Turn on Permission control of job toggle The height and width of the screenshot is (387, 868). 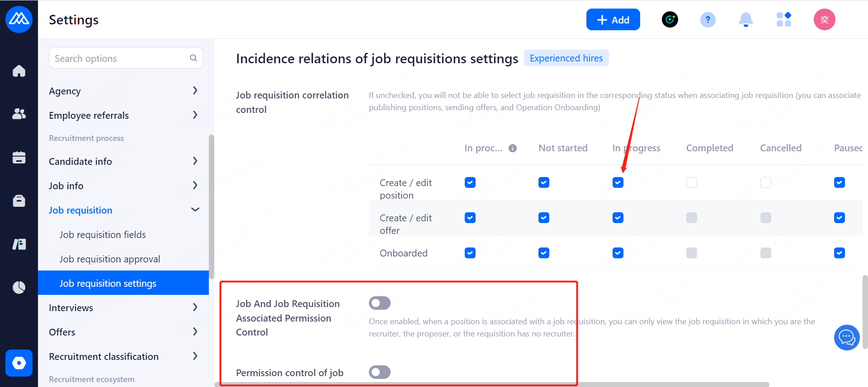(379, 372)
